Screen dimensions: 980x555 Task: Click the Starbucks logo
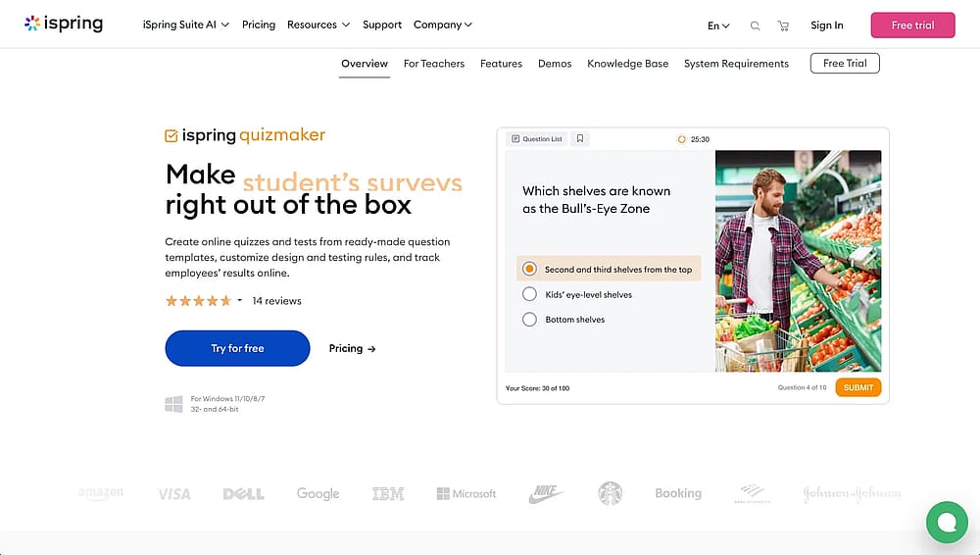610,493
